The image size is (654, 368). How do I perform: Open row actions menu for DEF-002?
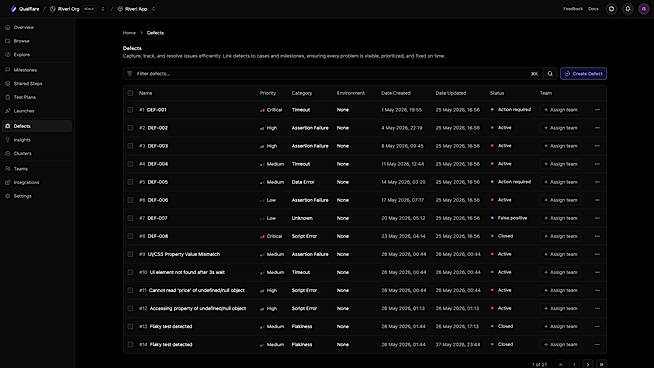tap(597, 128)
